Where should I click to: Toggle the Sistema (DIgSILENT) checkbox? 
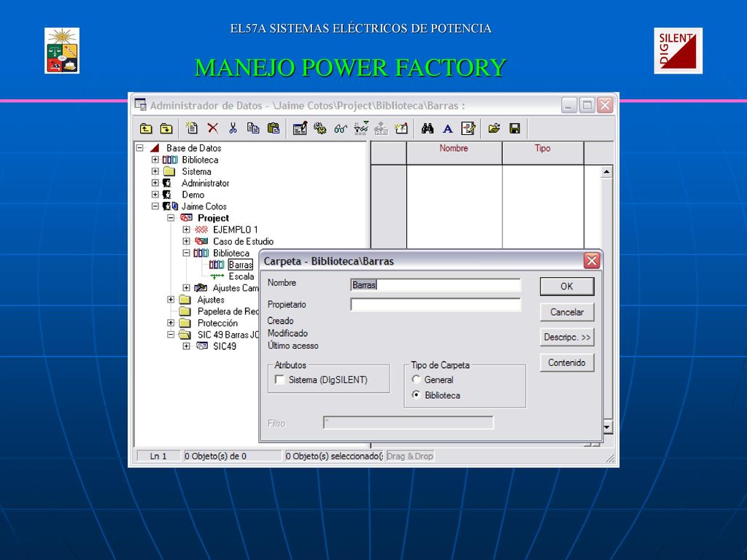click(280, 380)
